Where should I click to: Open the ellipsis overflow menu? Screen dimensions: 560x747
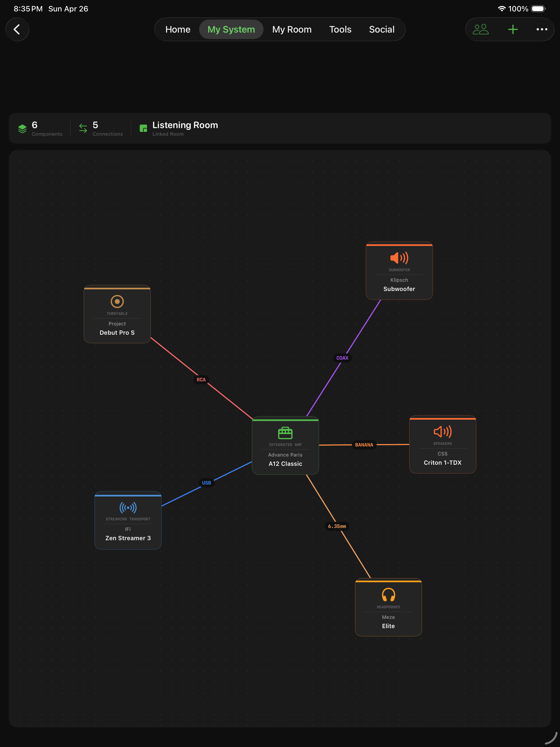pyautogui.click(x=542, y=29)
